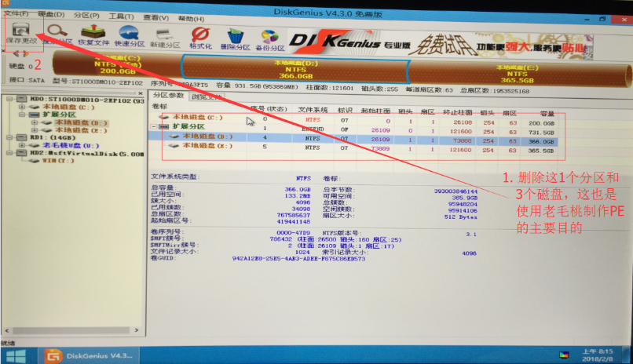
Task: Select 本地磁盘 (E:) in the sidebar tree
Action: tap(81, 130)
